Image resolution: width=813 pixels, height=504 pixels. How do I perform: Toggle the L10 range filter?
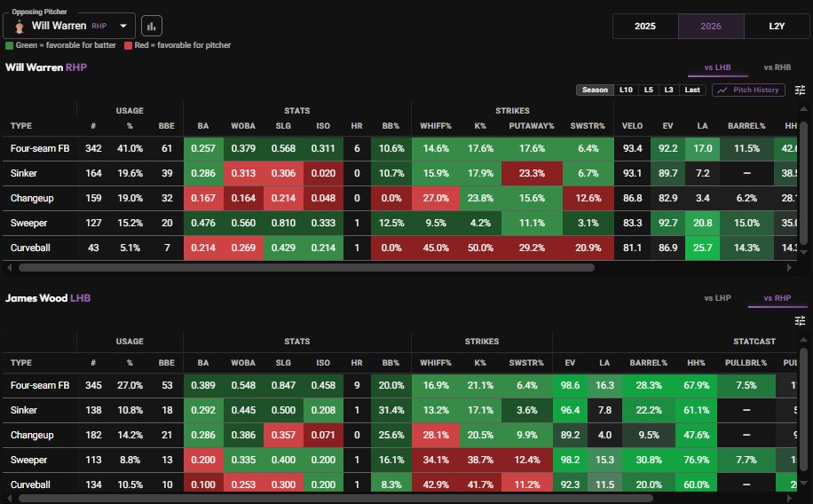[x=626, y=91]
